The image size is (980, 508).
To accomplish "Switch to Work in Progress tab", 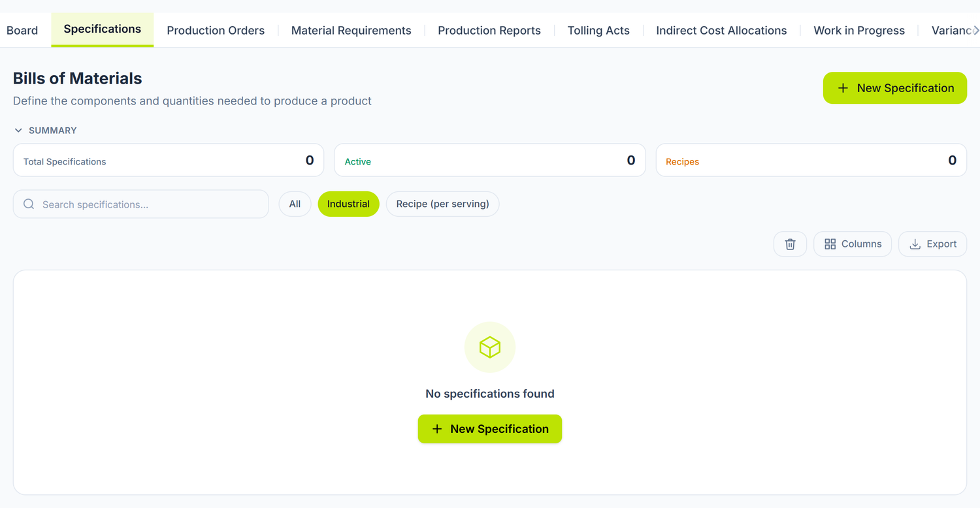I will [x=859, y=30].
